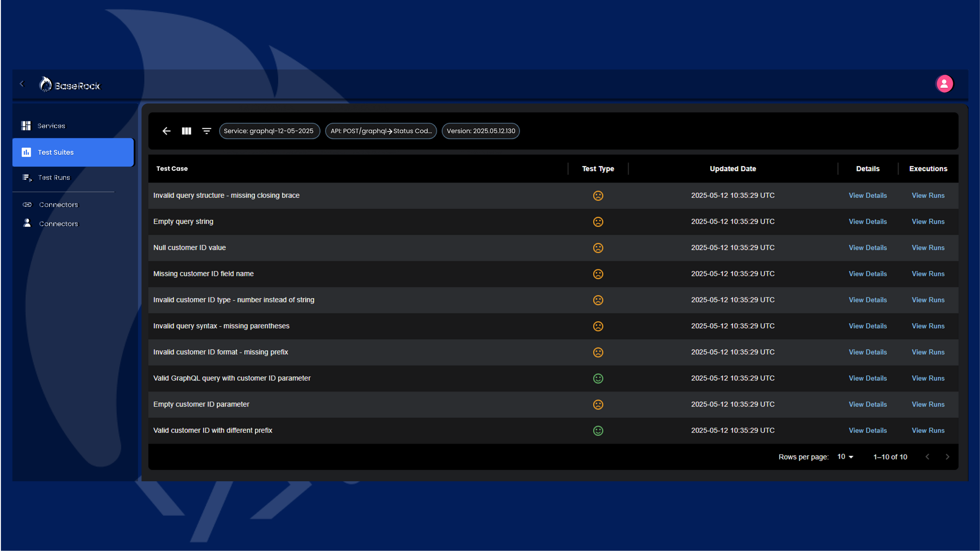This screenshot has width=980, height=551.
Task: View Details for Invalid customer ID type row
Action: [867, 300]
